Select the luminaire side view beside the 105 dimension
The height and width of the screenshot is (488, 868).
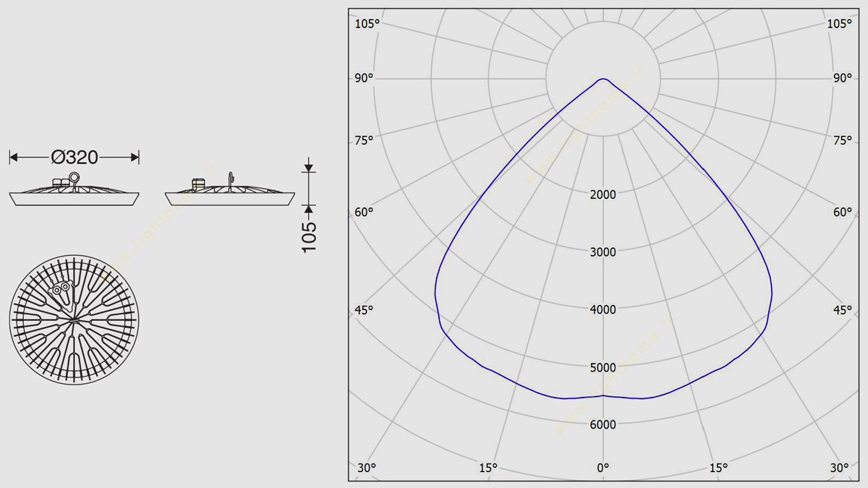click(x=230, y=189)
